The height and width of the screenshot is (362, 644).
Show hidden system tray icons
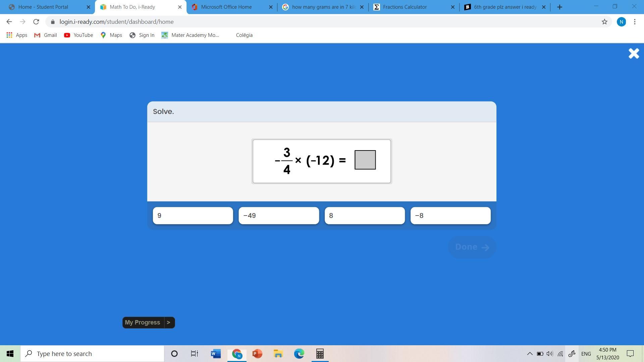530,354
